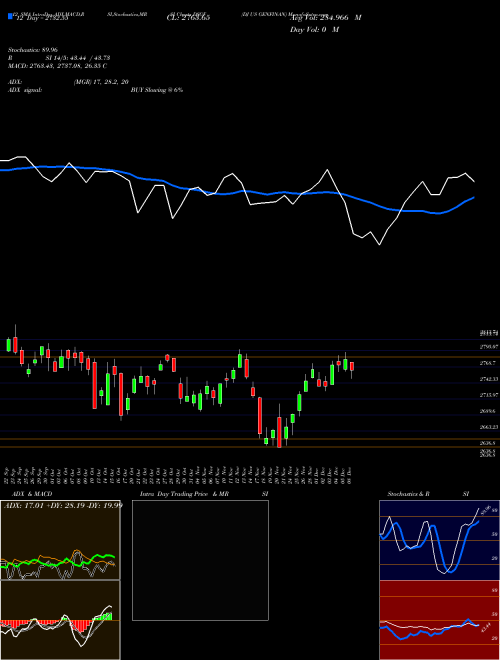
Task: Click the ADX line chart panel
Action: coord(60,540)
